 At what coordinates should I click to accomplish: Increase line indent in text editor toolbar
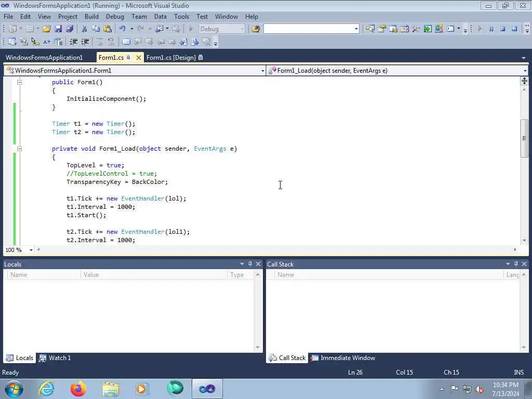tap(85, 42)
